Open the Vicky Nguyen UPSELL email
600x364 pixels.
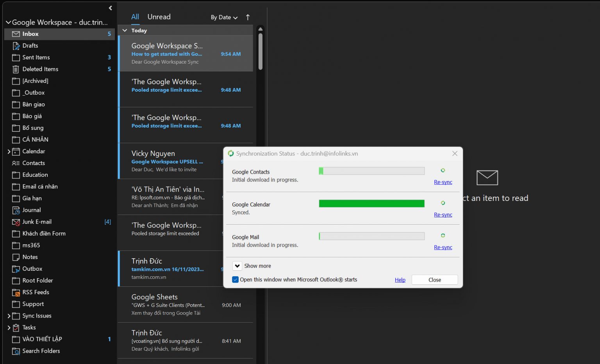point(171,161)
